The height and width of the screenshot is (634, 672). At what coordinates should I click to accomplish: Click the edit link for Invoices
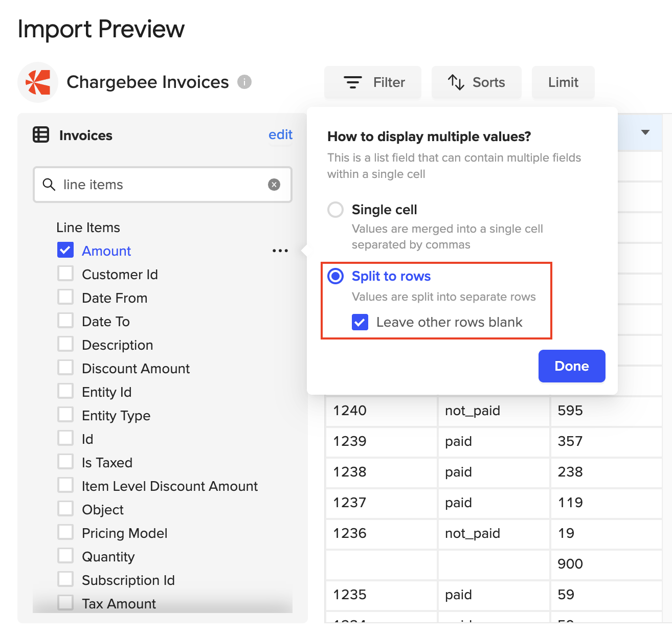pyautogui.click(x=280, y=134)
